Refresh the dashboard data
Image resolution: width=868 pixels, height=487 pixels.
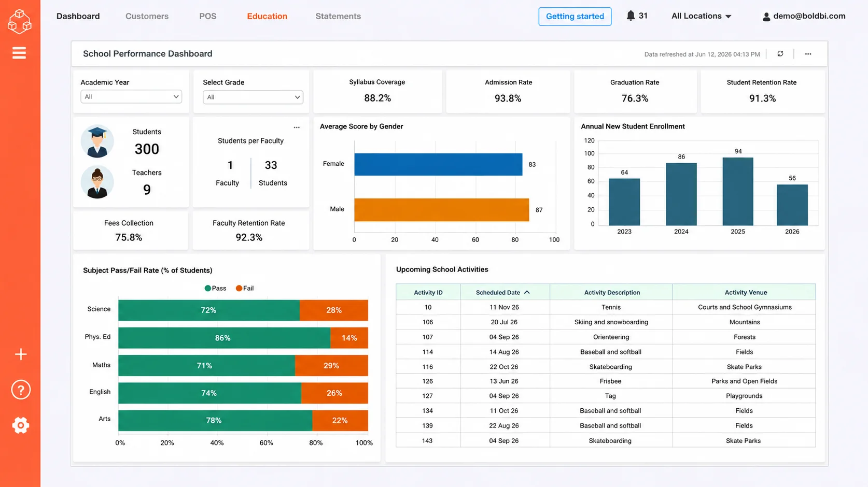click(x=780, y=54)
